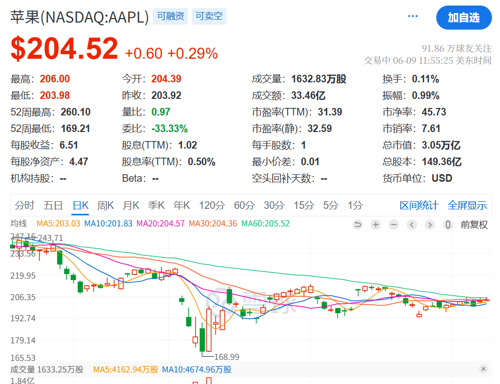Move chart left with previous arrow

coord(412,225)
